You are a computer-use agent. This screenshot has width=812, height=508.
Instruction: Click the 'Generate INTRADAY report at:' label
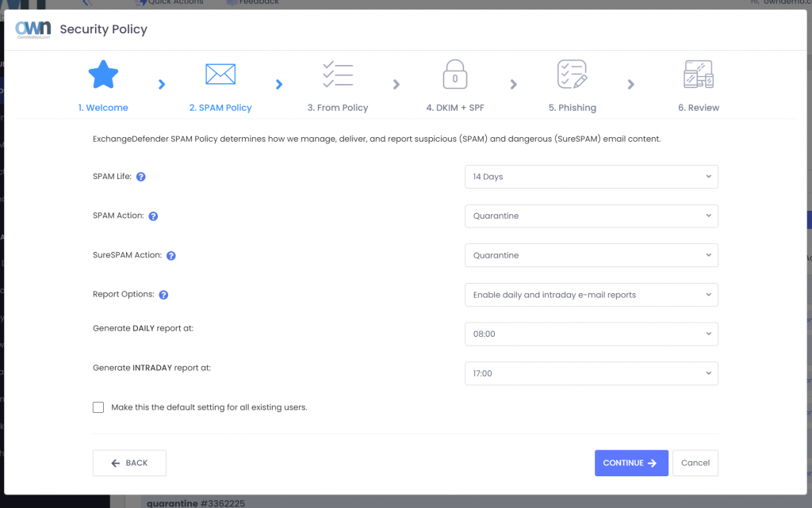pyautogui.click(x=151, y=368)
